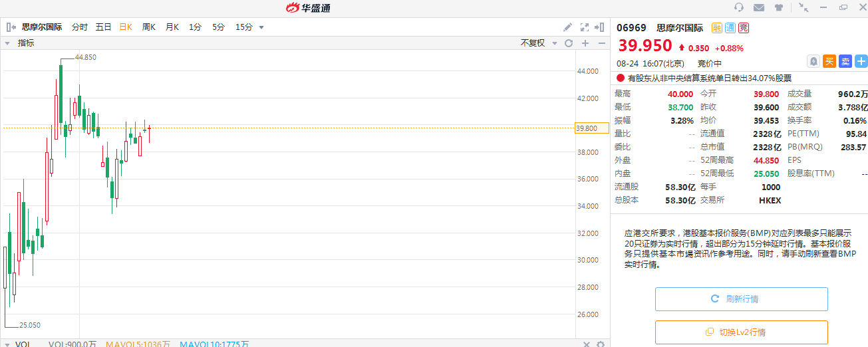This screenshot has height=347, width=868.
Task: Expand the chart to fullscreen
Action: click(585, 27)
